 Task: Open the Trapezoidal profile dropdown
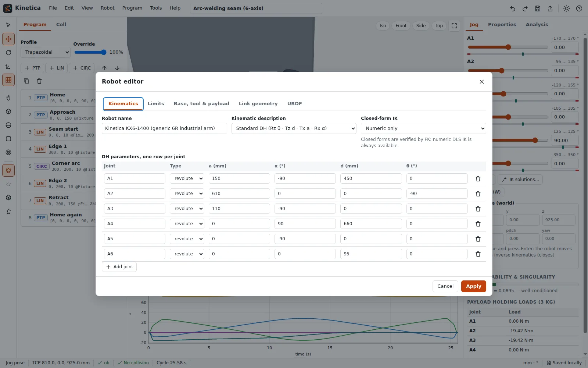point(46,52)
